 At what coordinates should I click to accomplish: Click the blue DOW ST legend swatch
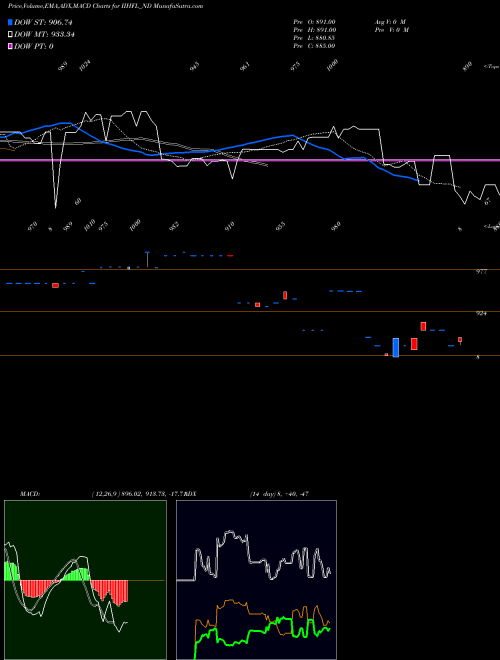[x=10, y=22]
